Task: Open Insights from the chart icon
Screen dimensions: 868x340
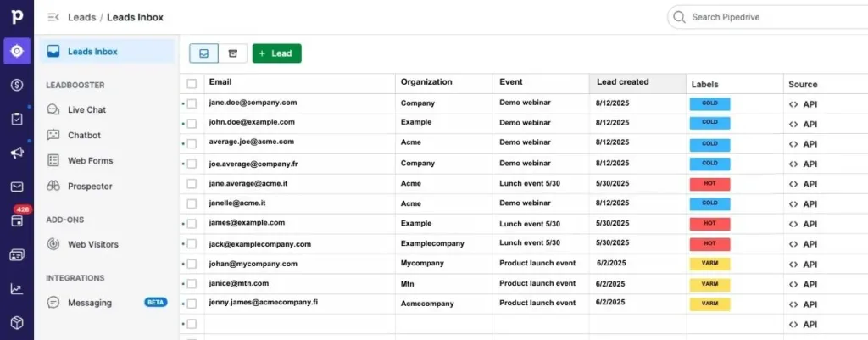Action: click(16, 288)
